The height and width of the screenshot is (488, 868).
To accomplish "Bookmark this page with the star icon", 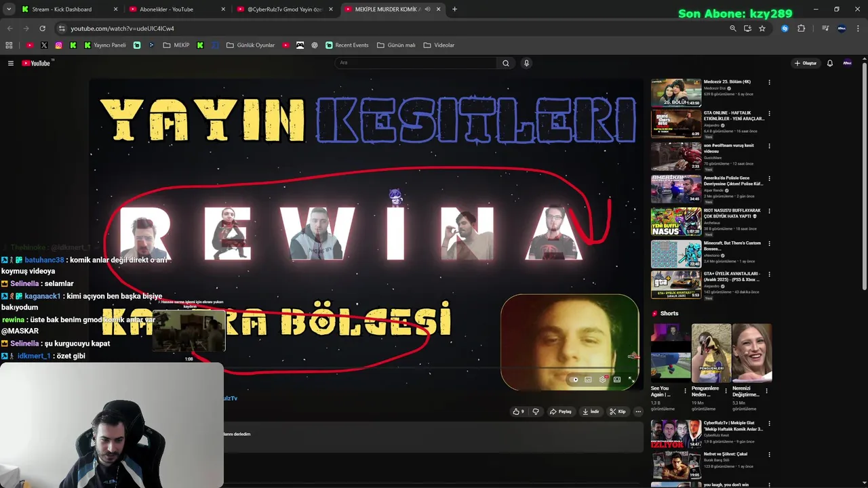I will tap(762, 28).
